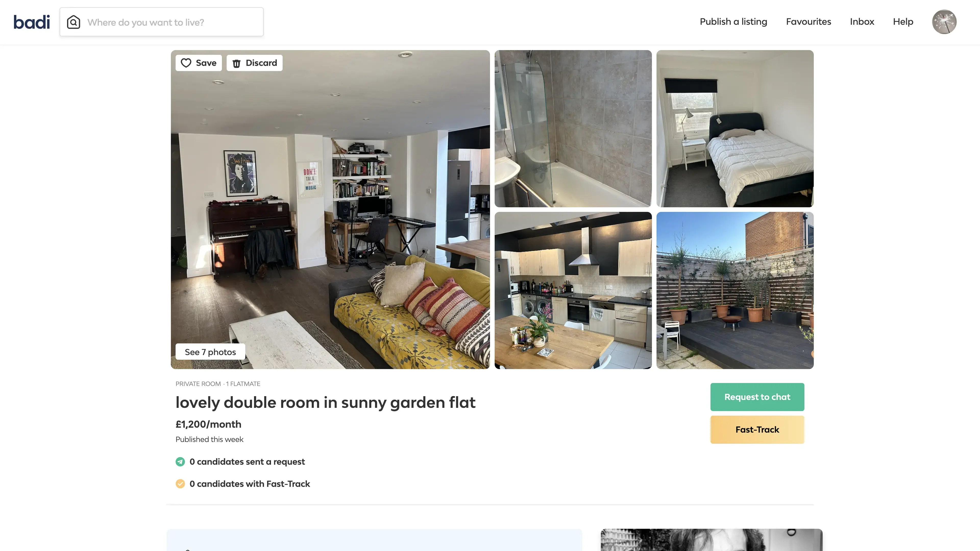The image size is (980, 551).
Task: Open the Help page
Action: [903, 22]
